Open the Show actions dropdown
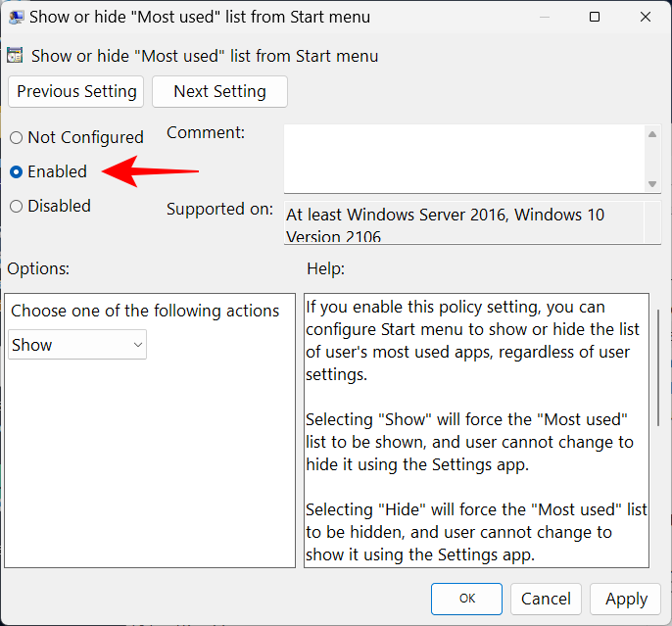 (77, 345)
